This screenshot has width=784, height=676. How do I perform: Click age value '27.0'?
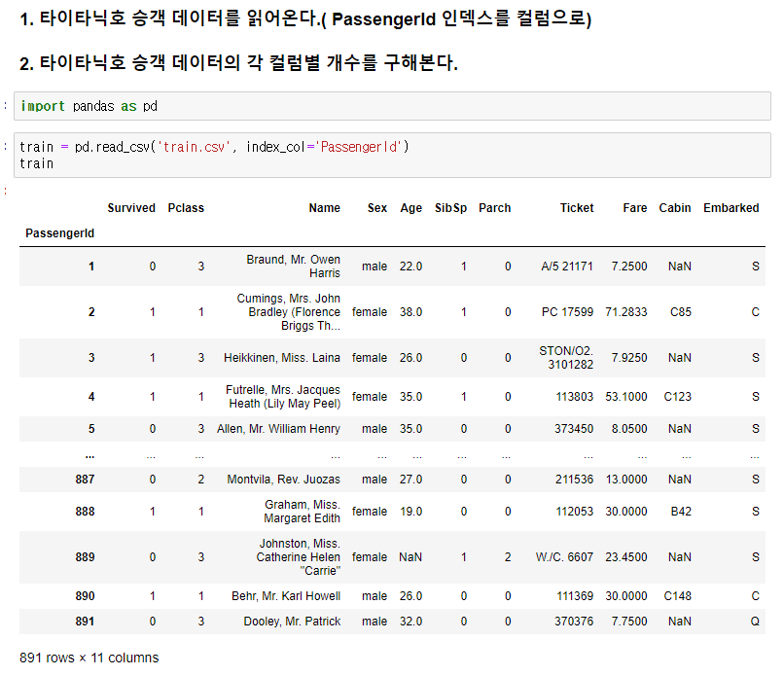point(410,480)
